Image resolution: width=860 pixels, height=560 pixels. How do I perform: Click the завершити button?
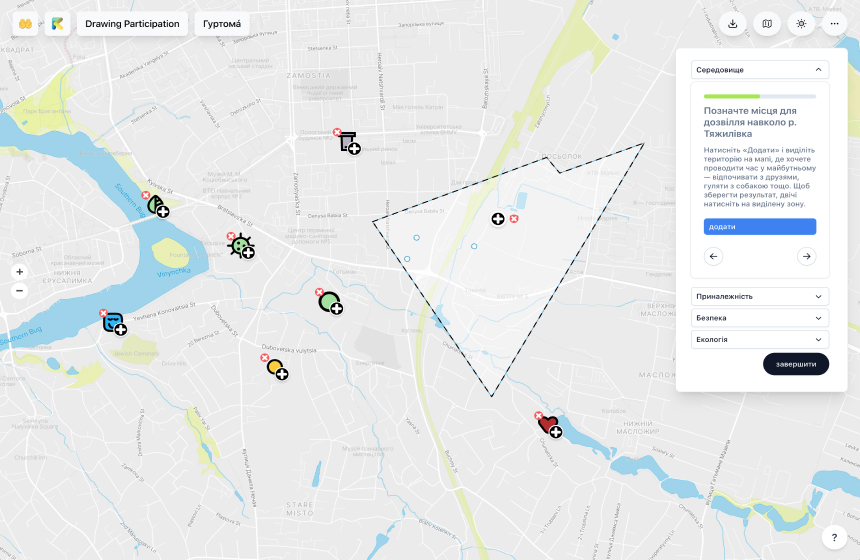click(x=795, y=364)
